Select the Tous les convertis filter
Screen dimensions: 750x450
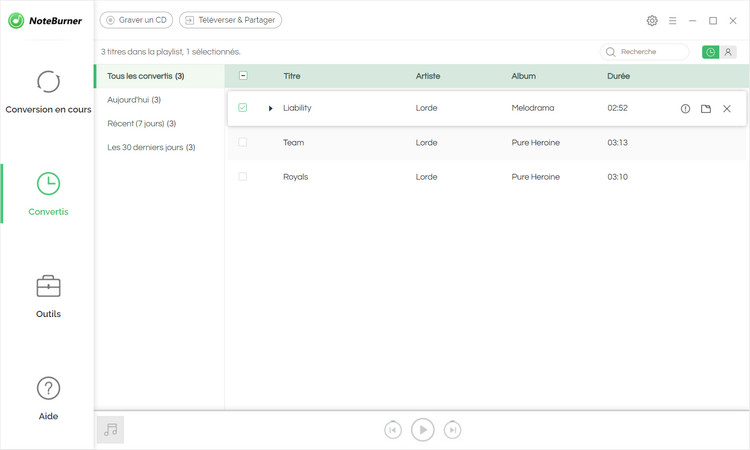click(x=160, y=76)
